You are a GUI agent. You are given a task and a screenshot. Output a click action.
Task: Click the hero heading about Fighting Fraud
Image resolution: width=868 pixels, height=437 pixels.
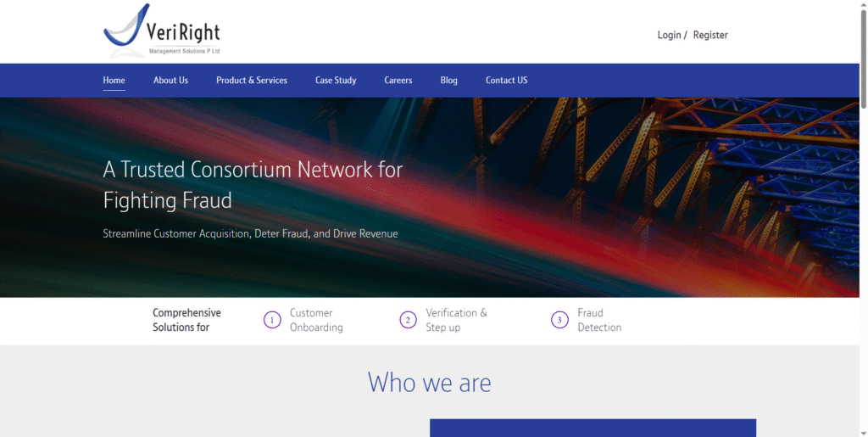[253, 184]
